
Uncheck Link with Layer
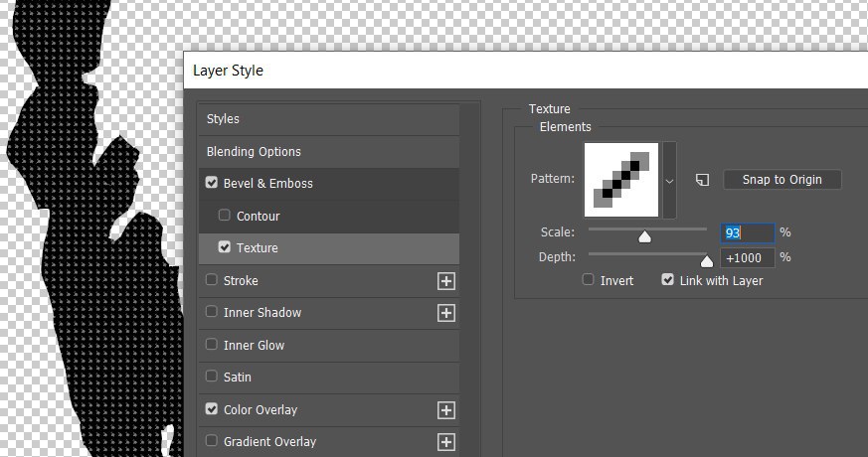click(667, 279)
